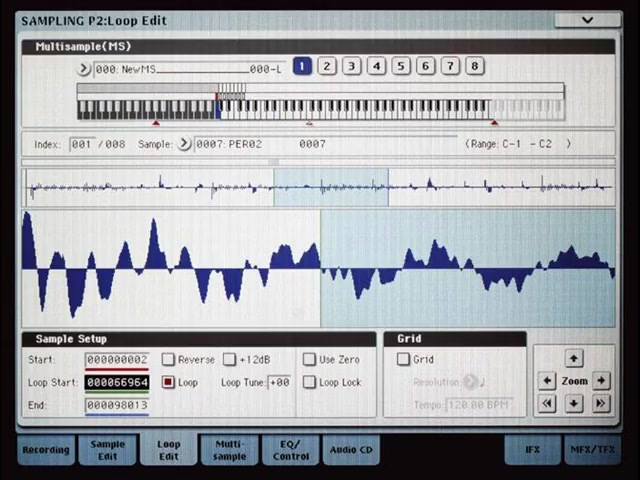Switch to the EQ/Control tab
This screenshot has width=640, height=480.
[x=291, y=450]
